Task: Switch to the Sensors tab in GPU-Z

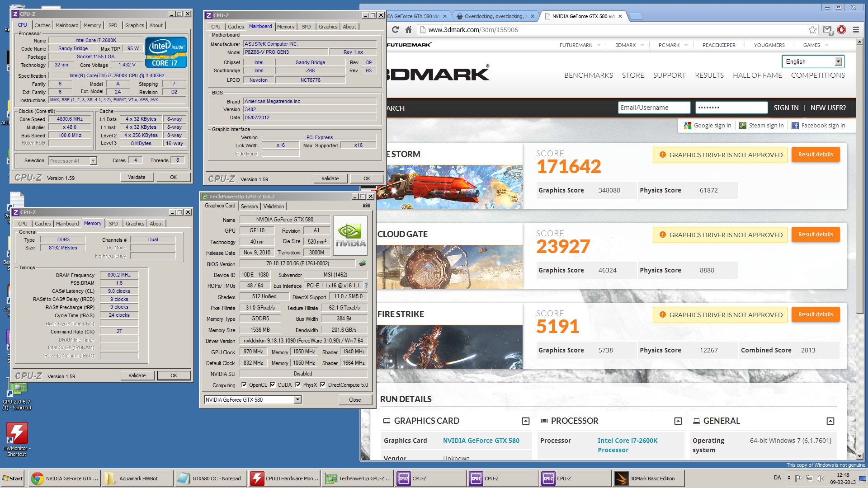Action: (x=249, y=206)
